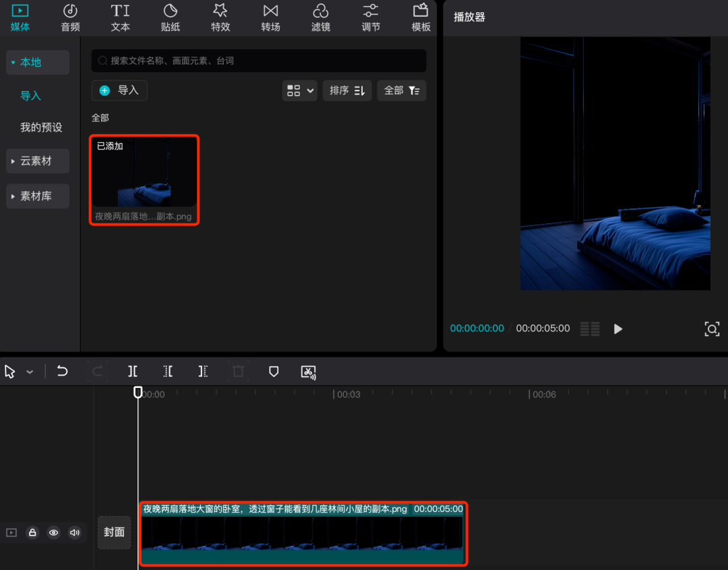Expand the 素材库 material library section
728x570 pixels.
(x=38, y=196)
